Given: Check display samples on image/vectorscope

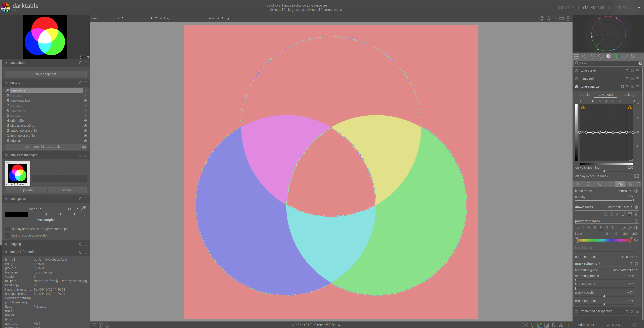Looking at the screenshot, I should pos(7,229).
